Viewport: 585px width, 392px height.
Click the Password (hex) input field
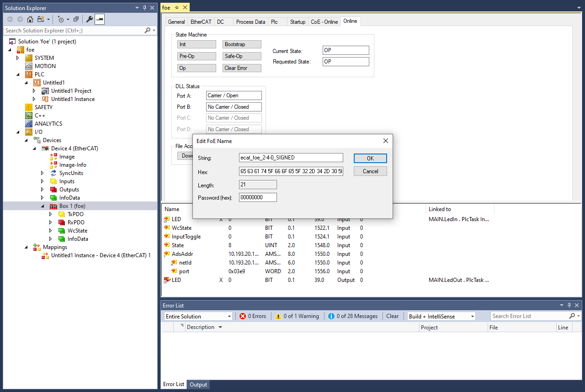pyautogui.click(x=258, y=198)
